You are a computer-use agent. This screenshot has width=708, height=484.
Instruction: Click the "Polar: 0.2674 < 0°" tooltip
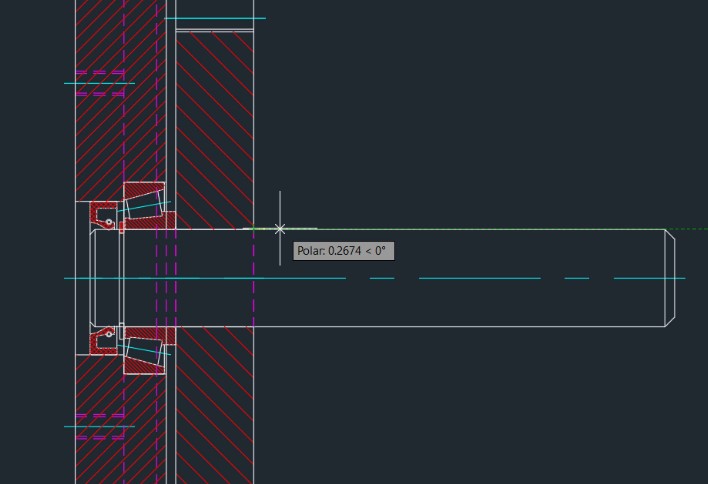344,251
